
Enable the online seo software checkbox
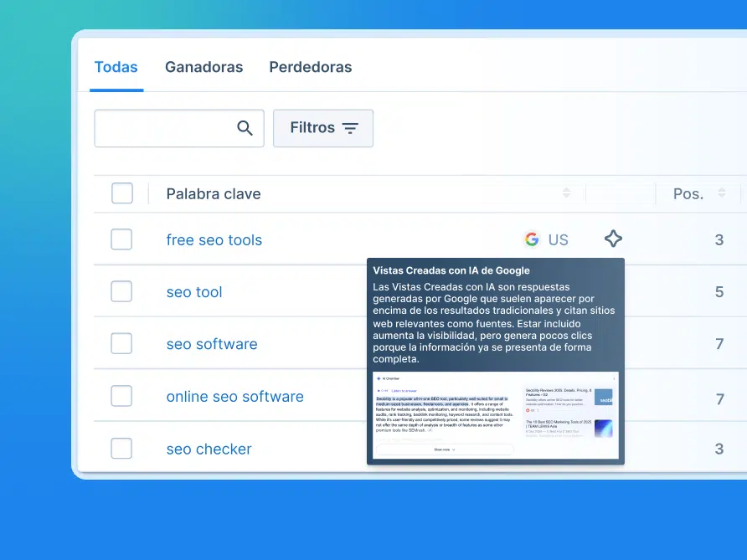pos(122,396)
